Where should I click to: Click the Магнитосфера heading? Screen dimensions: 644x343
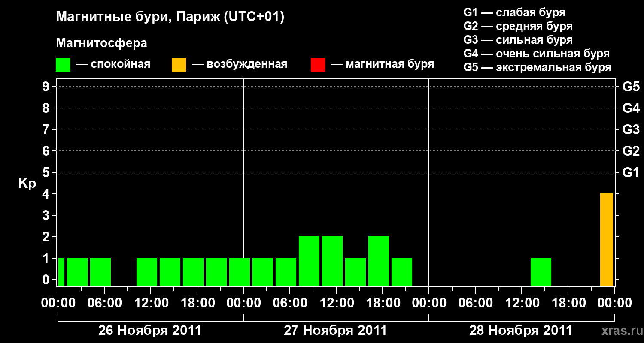coord(101,43)
